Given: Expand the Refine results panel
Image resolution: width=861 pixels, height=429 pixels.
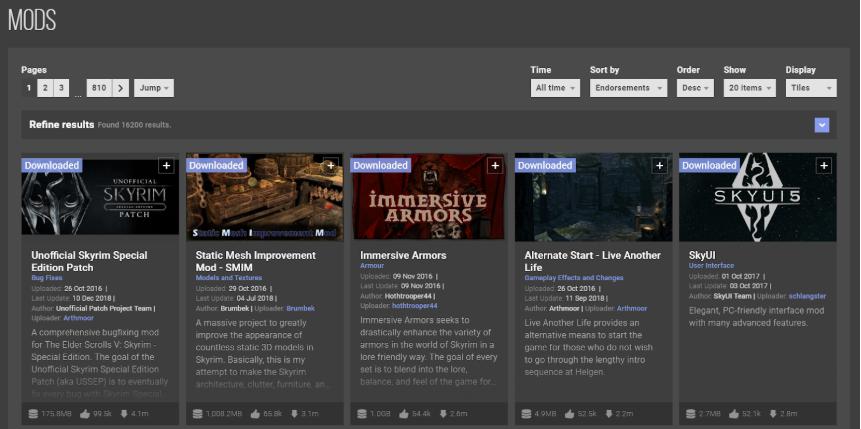Looking at the screenshot, I should click(x=821, y=125).
